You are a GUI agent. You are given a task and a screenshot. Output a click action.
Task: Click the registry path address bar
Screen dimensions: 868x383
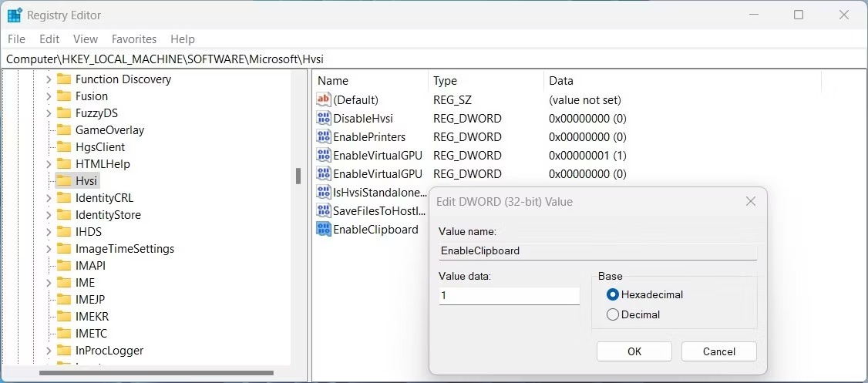click(x=434, y=59)
